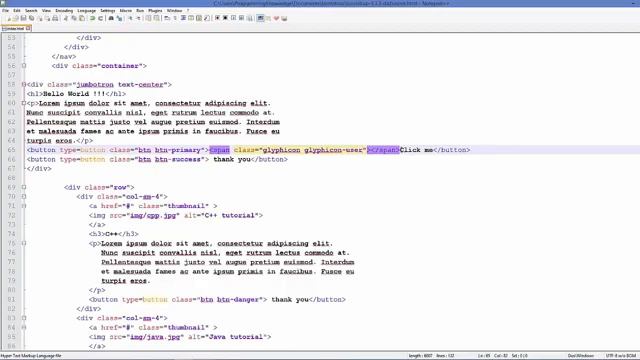Open the File menu
This screenshot has height=360, width=640.
click(5, 10)
